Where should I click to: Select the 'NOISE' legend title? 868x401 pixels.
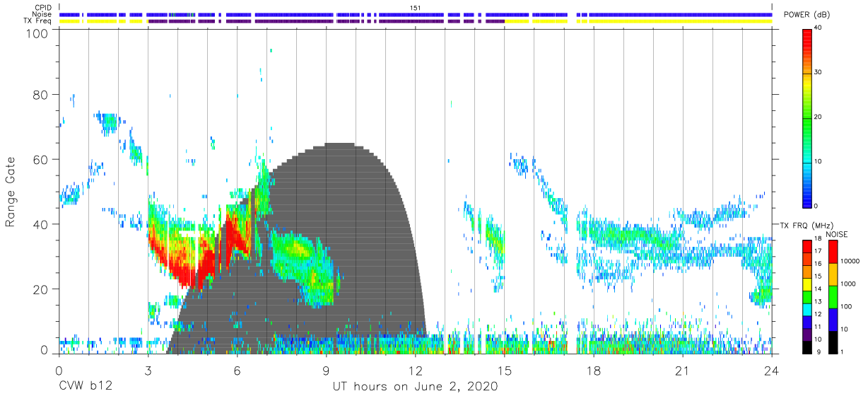835,234
